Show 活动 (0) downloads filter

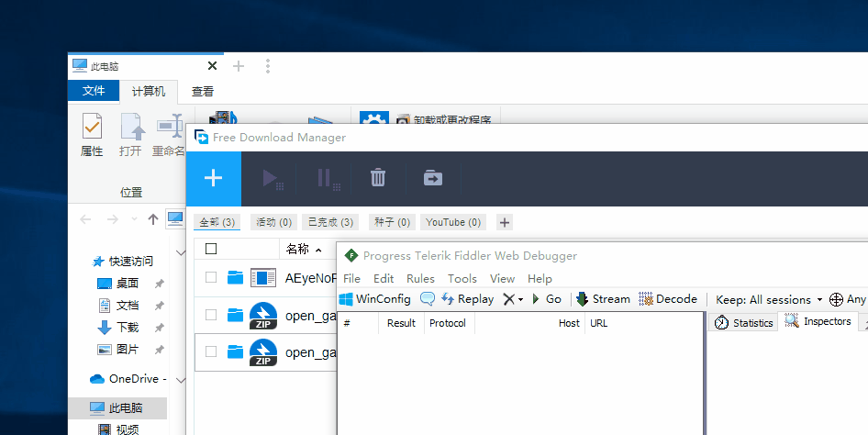click(x=274, y=222)
